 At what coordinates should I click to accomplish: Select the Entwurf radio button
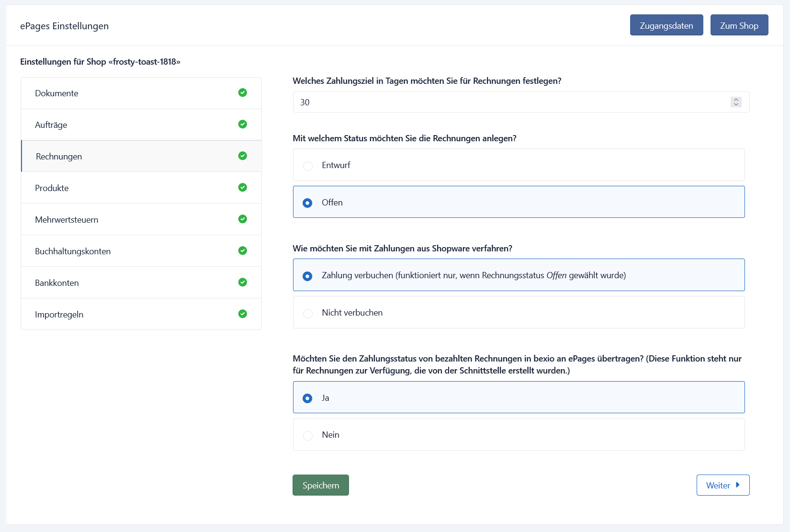[308, 166]
